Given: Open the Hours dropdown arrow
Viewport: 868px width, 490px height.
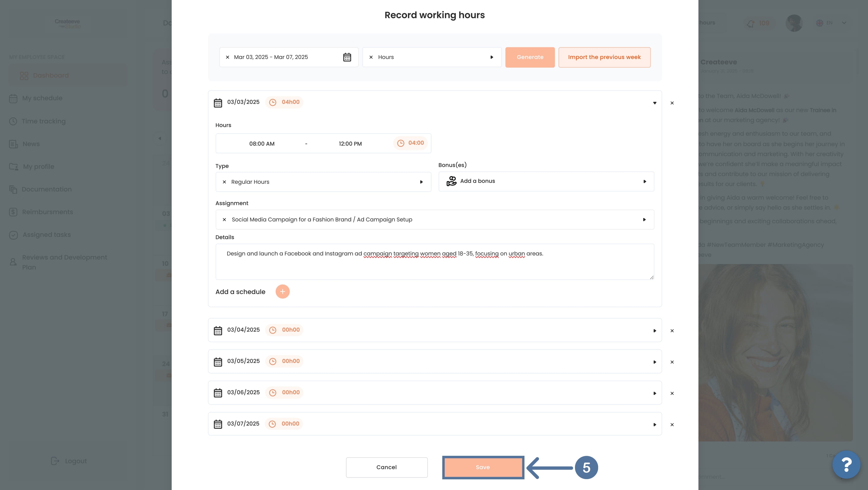Looking at the screenshot, I should 492,57.
